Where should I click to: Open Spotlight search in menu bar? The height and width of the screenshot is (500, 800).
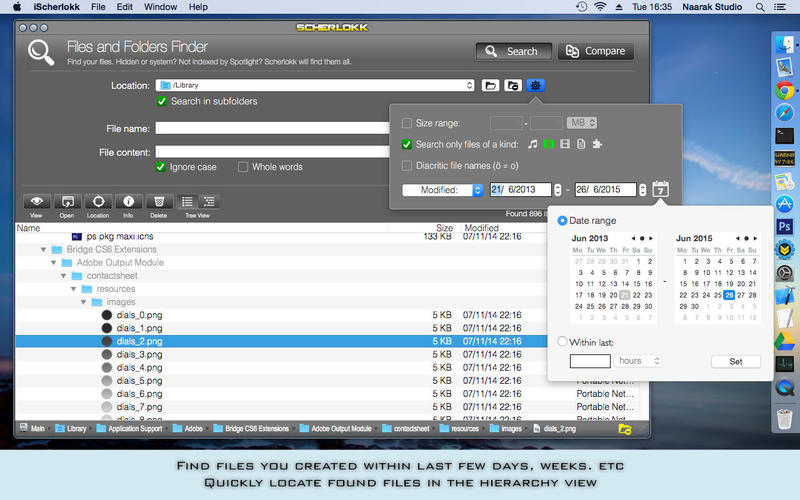point(760,7)
